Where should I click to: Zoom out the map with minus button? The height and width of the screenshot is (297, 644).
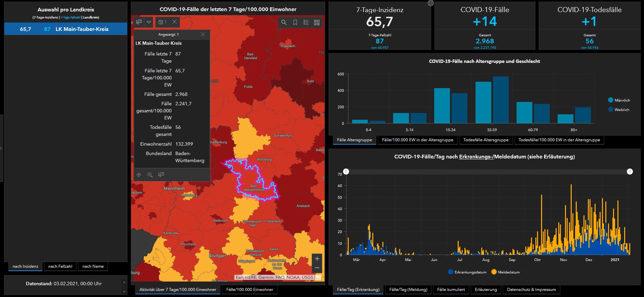(317, 268)
